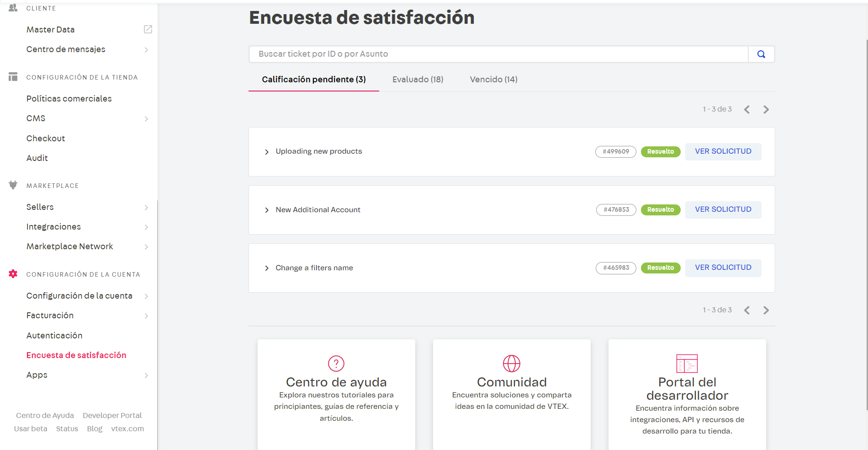Open Master Data external link icon
Viewport: 868px width, 450px height.
(x=148, y=29)
